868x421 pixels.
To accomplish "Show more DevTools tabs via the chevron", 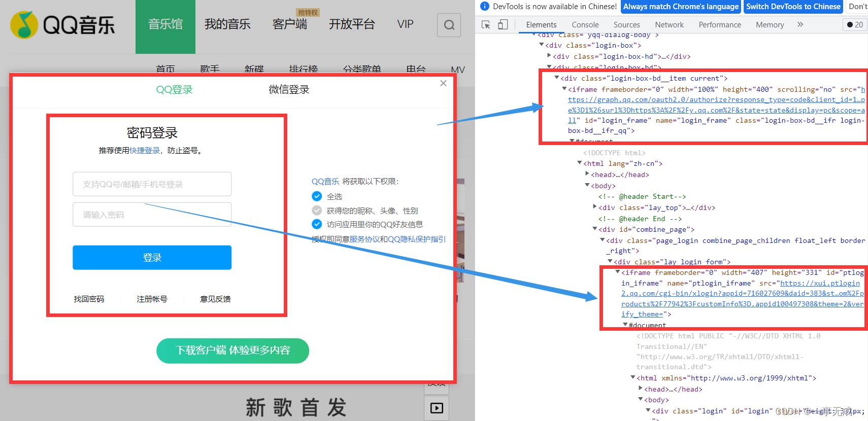I will click(x=800, y=24).
